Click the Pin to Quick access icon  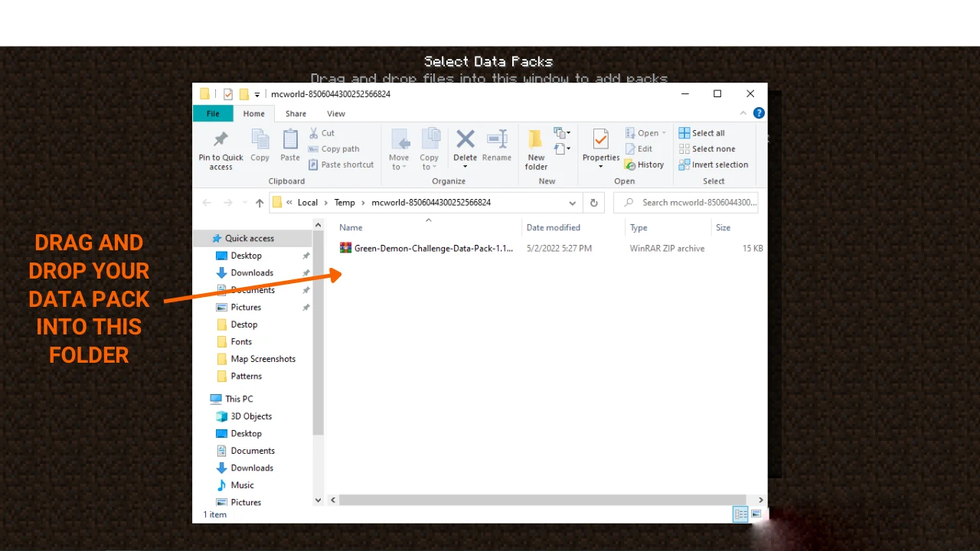[x=220, y=139]
